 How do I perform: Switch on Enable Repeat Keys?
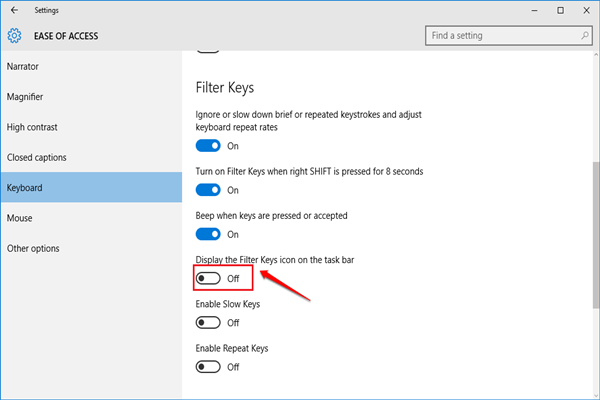pos(208,367)
